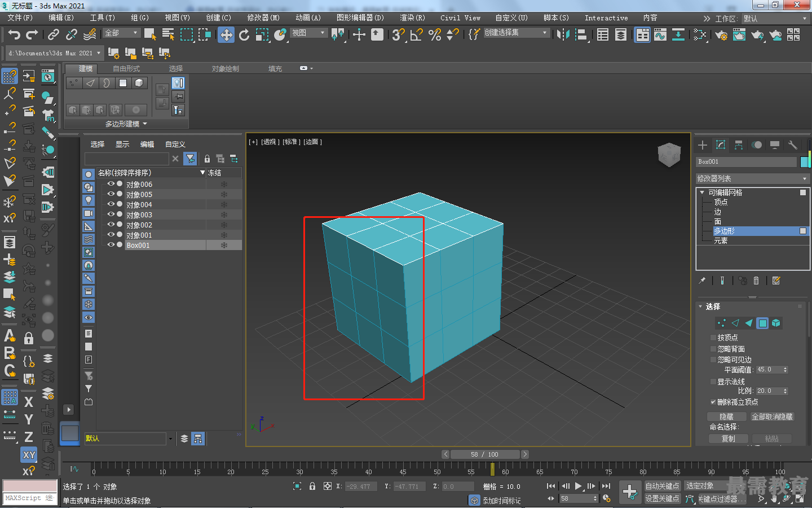
Task: Click the 全部取消隐藏 button
Action: (772, 417)
